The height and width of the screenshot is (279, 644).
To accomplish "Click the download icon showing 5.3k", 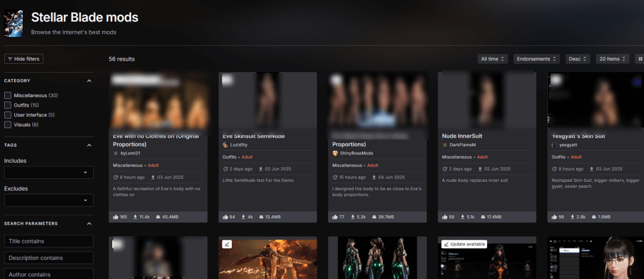I will point(353,217).
